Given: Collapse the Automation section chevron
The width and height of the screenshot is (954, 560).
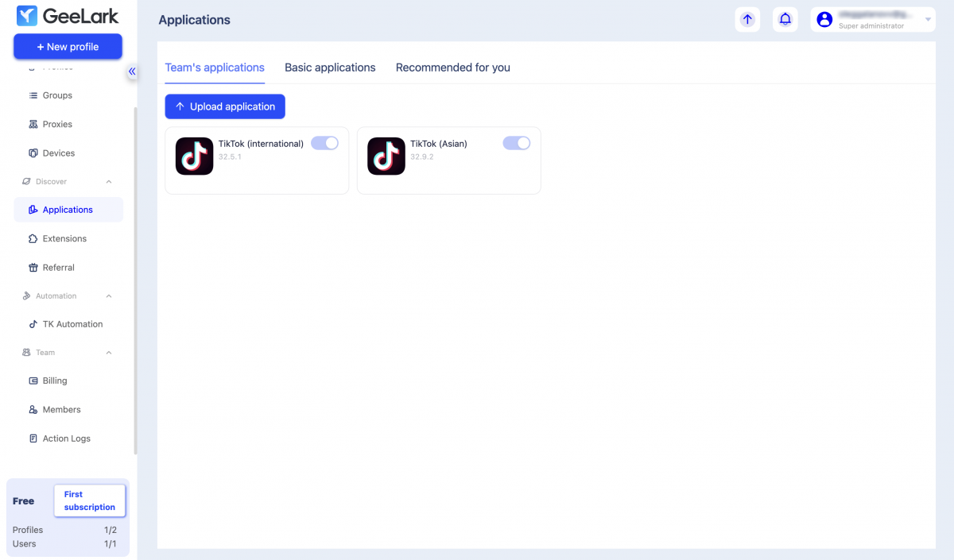Looking at the screenshot, I should click(109, 296).
